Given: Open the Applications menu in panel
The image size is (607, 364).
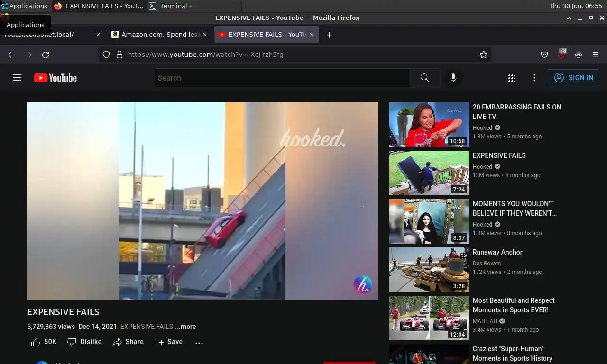Looking at the screenshot, I should point(25,6).
